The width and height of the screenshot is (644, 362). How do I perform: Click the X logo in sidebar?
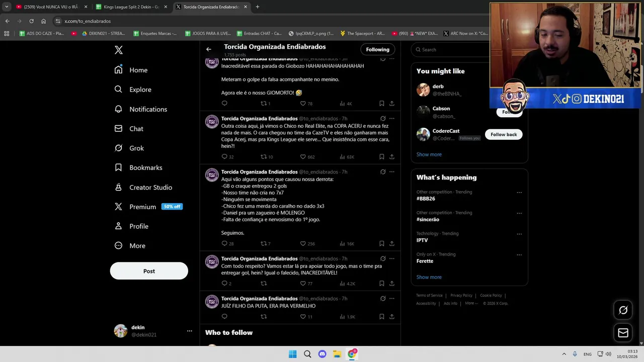coord(119,50)
